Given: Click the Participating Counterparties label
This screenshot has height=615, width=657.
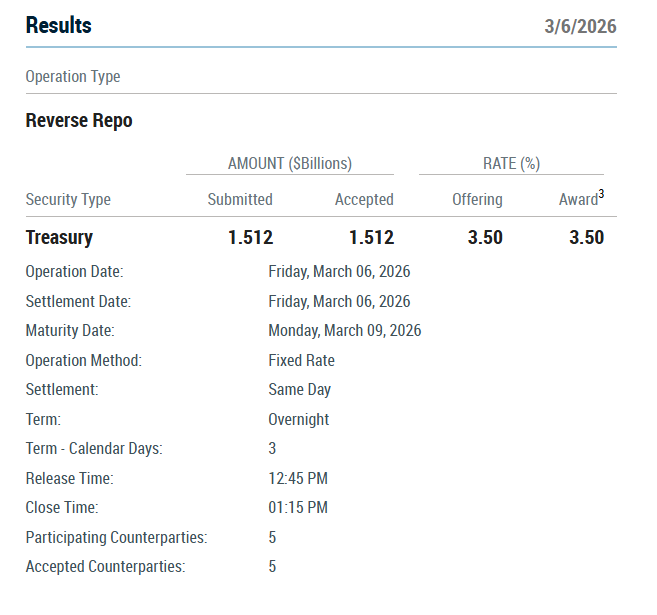Looking at the screenshot, I should click(x=116, y=538).
